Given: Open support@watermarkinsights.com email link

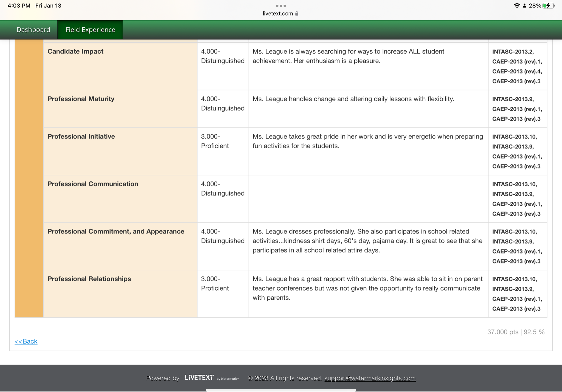Looking at the screenshot, I should point(370,378).
